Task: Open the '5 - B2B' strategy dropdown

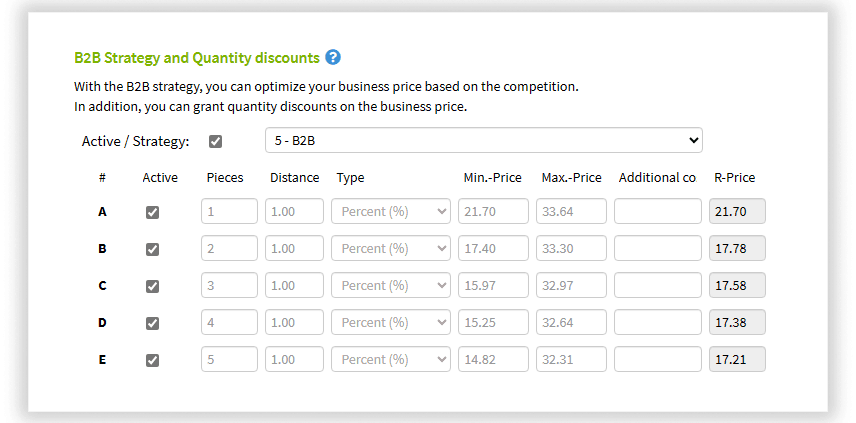Action: coord(484,140)
